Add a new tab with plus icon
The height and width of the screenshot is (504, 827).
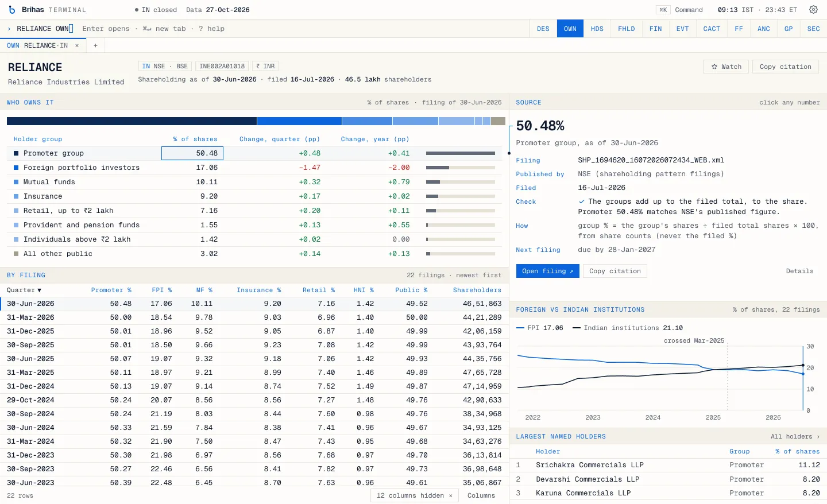pyautogui.click(x=96, y=45)
